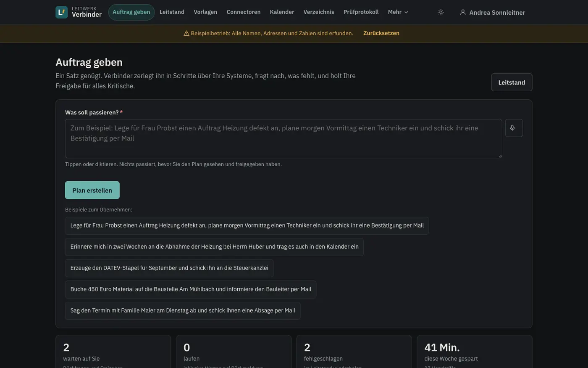
Task: Open the Vorlagen navigation item
Action: 205,12
